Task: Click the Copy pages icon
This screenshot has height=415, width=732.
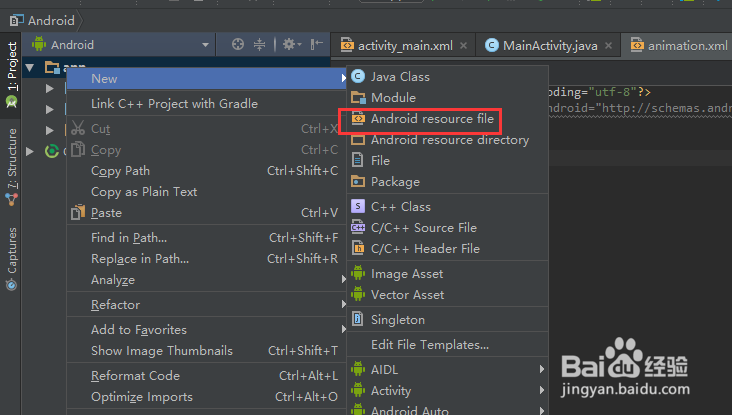Action: pos(78,149)
